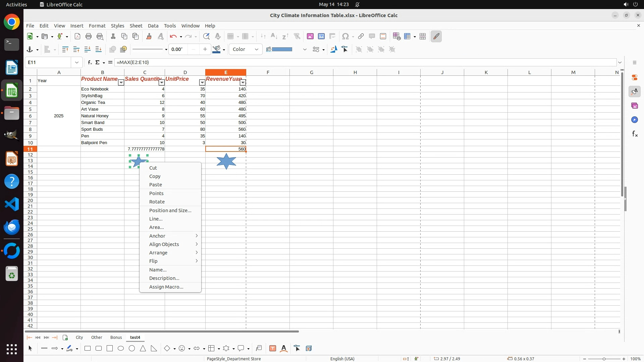The width and height of the screenshot is (644, 362).
Task: Expand the Name Box dropdown arrow
Action: 77,62
